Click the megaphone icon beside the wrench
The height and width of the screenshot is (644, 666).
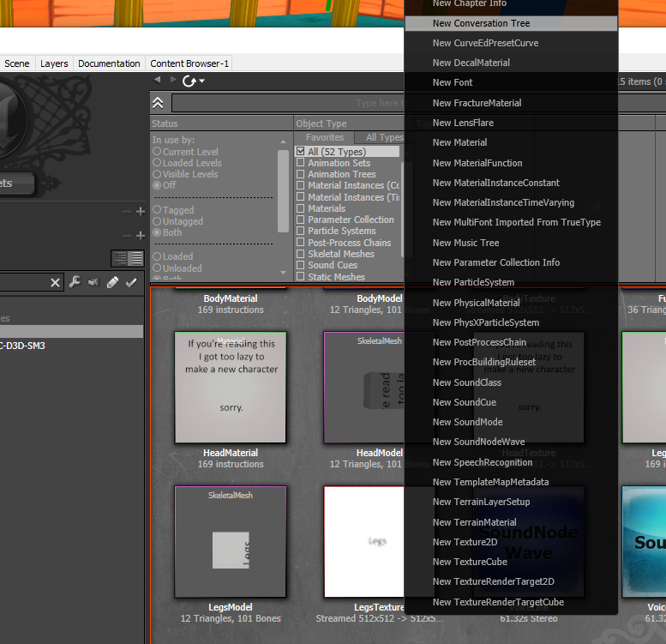pos(93,281)
